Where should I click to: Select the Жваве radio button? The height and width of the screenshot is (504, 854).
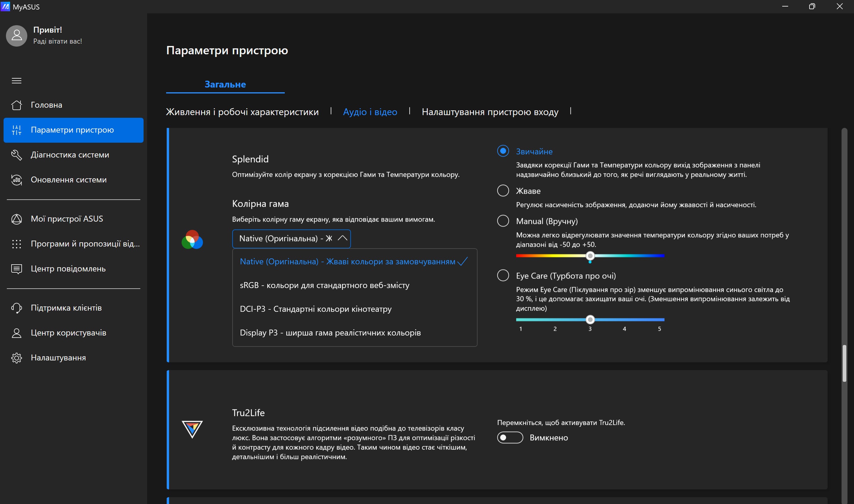502,190
